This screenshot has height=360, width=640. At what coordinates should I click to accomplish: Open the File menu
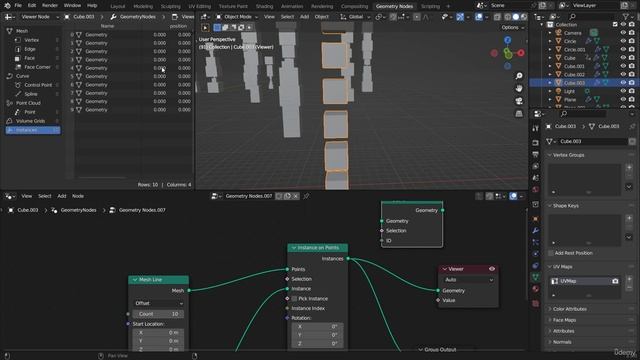18,6
